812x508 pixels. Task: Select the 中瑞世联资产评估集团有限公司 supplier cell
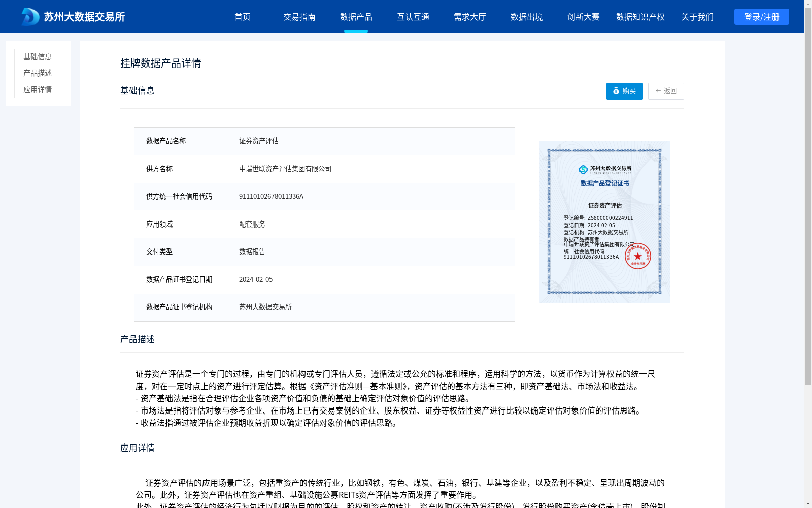pos(373,169)
